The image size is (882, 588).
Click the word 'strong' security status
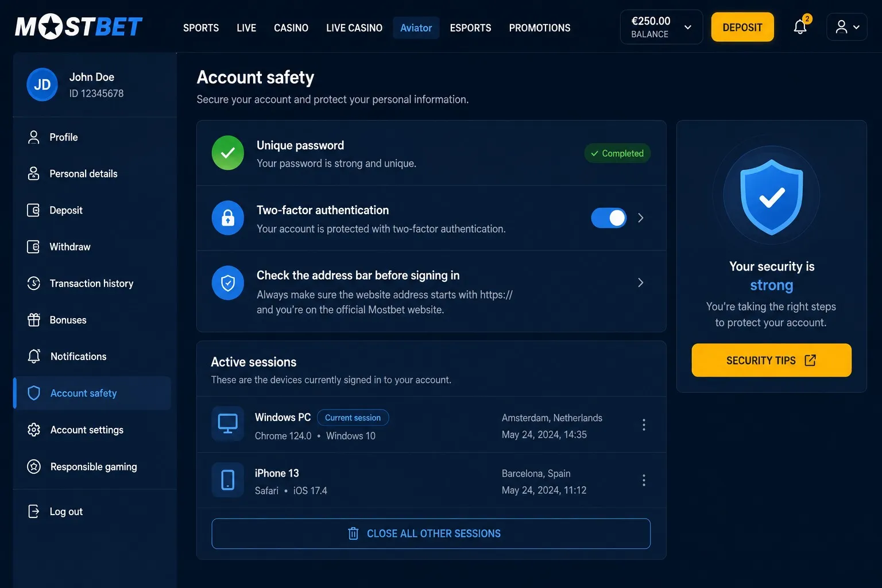point(772,285)
